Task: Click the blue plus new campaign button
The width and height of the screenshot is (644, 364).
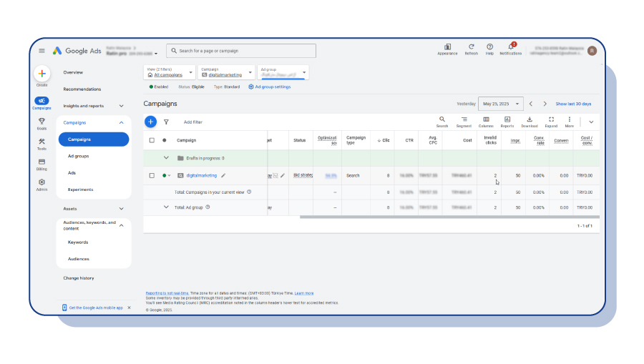Action: (151, 122)
